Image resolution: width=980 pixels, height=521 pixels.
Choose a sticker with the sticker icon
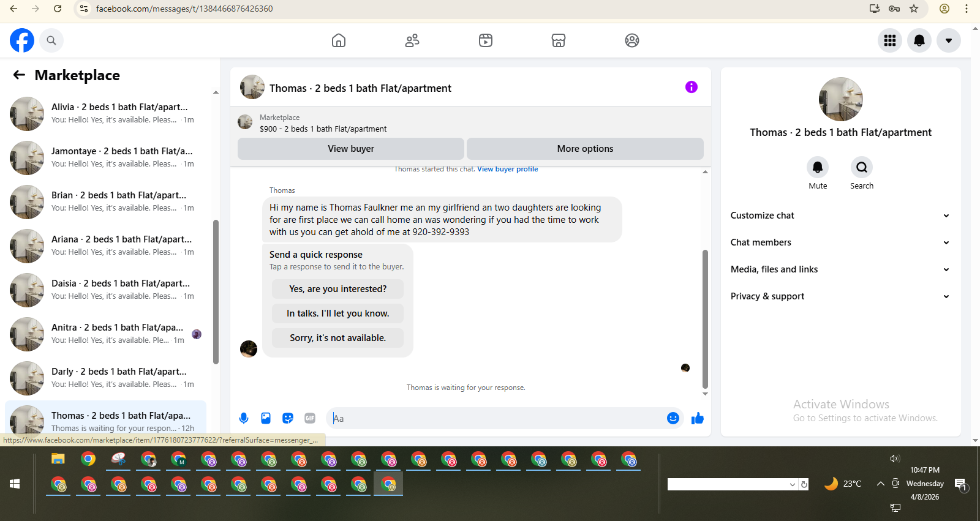[288, 418]
